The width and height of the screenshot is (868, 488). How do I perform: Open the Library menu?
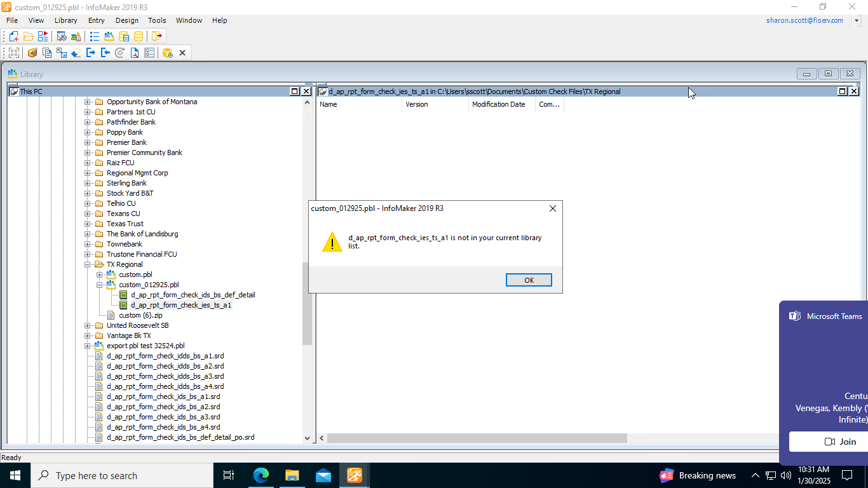(65, 20)
